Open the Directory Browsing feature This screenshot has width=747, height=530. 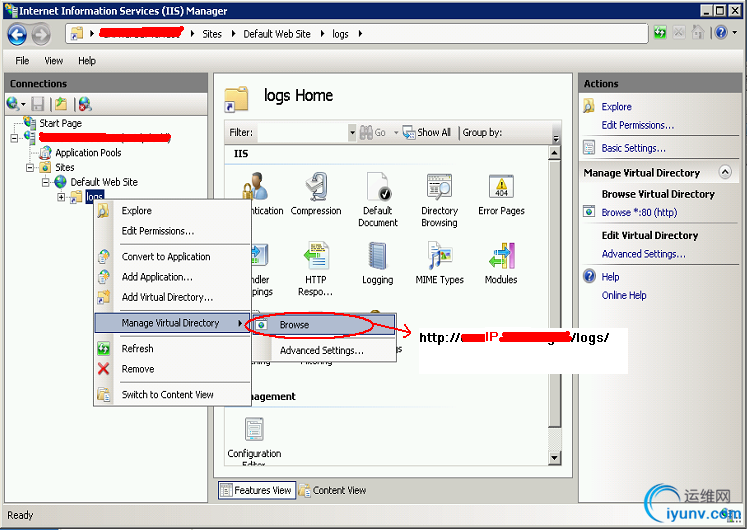click(439, 200)
